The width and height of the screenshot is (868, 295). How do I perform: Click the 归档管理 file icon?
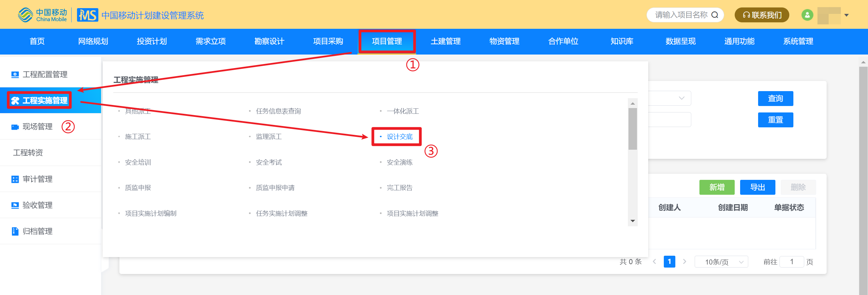(x=15, y=231)
